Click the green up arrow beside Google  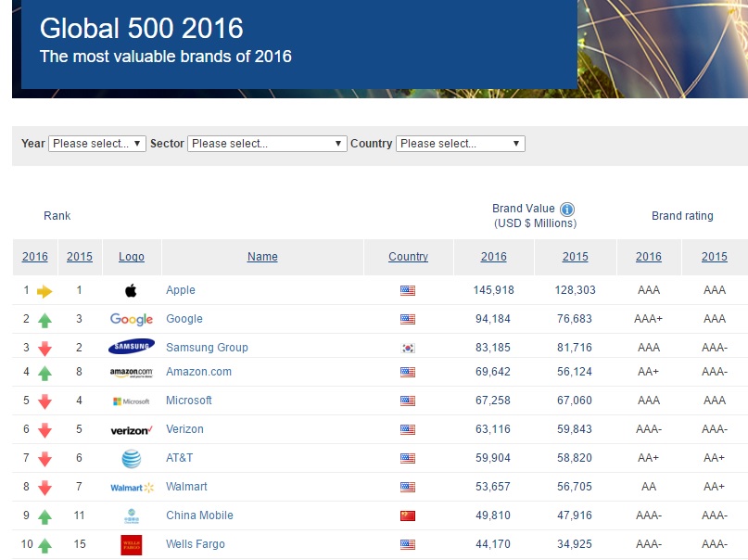(x=44, y=321)
